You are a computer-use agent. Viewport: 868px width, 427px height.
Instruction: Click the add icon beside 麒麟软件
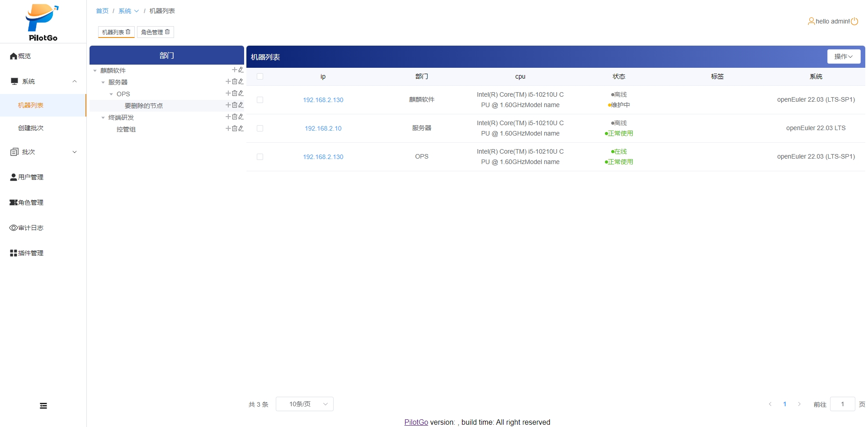(x=234, y=70)
